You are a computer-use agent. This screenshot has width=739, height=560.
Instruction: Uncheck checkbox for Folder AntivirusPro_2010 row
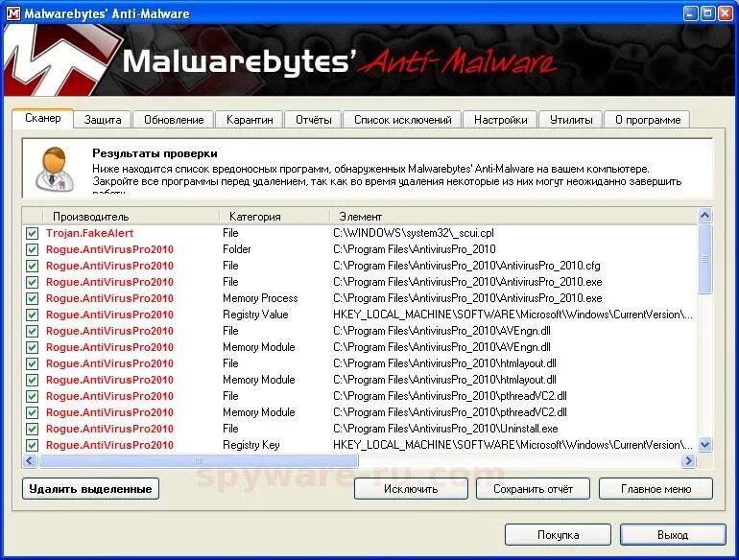tap(32, 249)
